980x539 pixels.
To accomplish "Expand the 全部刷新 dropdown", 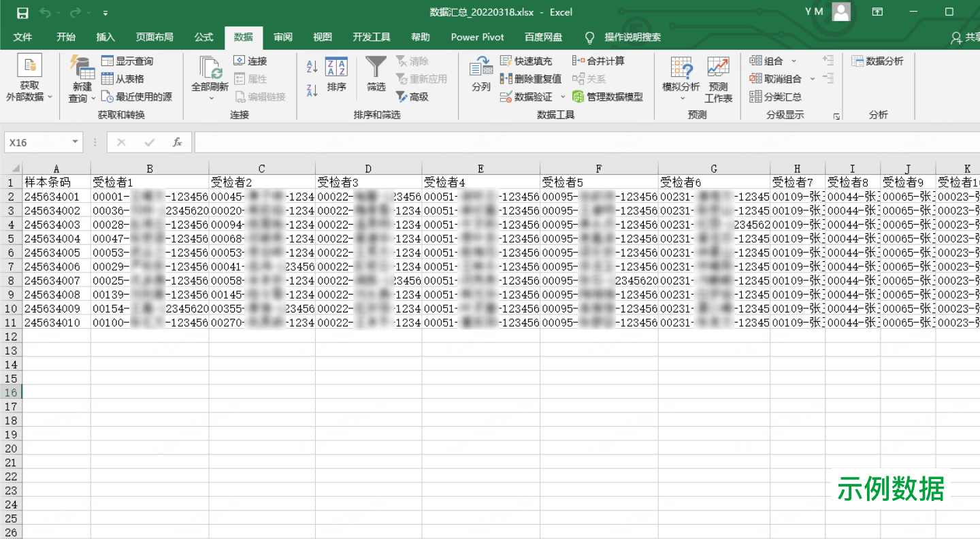I will click(210, 99).
